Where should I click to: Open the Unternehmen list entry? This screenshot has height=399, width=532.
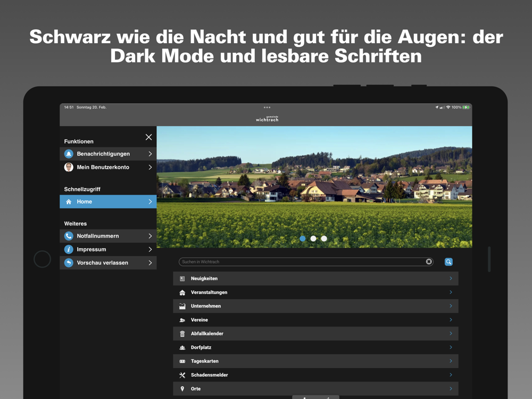[x=315, y=306]
